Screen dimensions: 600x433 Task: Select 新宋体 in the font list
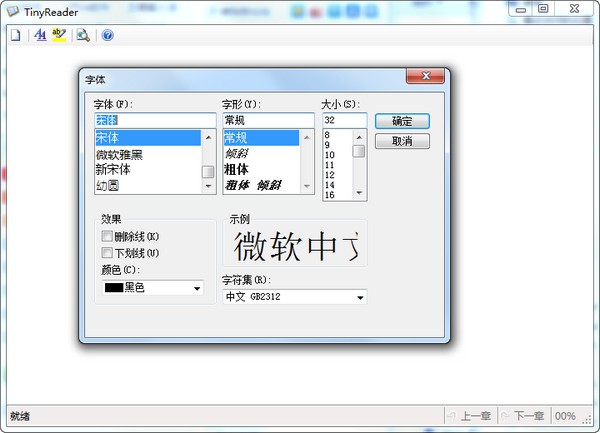coord(148,169)
